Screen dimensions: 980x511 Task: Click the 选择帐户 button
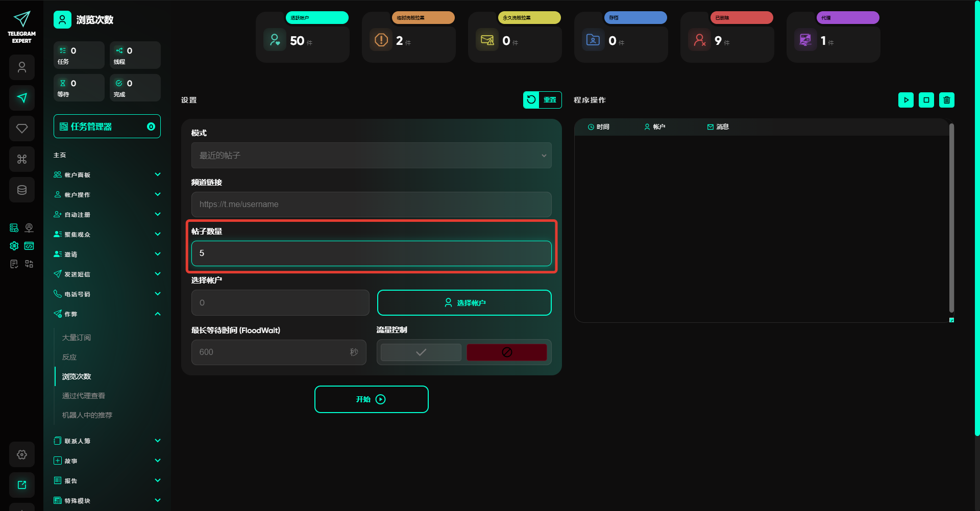464,303
